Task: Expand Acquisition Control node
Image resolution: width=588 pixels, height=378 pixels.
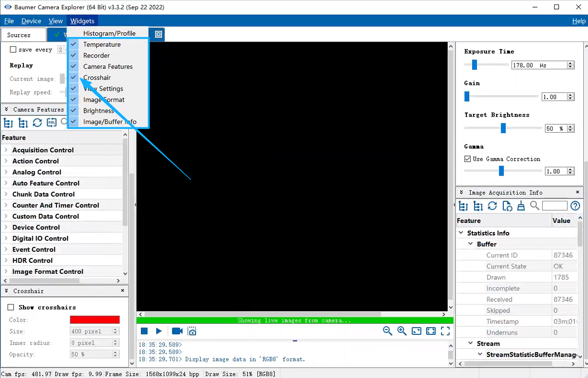Action: click(x=6, y=150)
